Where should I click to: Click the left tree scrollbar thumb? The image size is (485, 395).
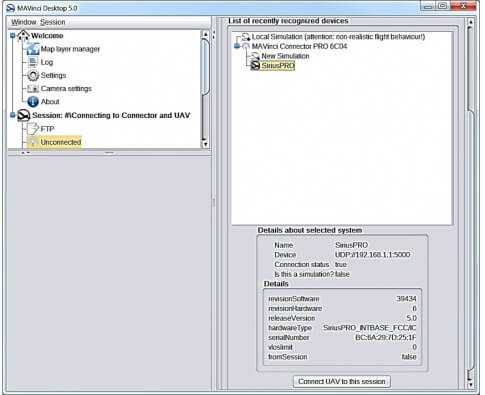click(205, 67)
